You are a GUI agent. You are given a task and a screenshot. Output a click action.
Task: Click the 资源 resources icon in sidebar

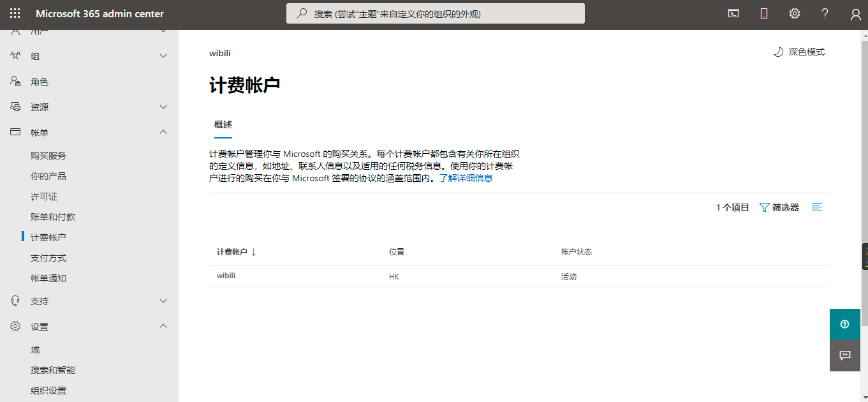[15, 107]
